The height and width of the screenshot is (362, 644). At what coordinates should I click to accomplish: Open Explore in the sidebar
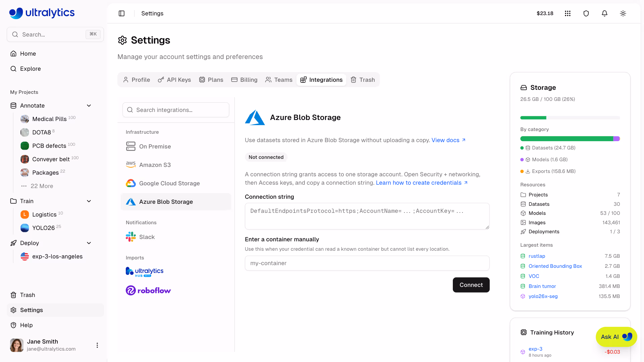coord(55,69)
